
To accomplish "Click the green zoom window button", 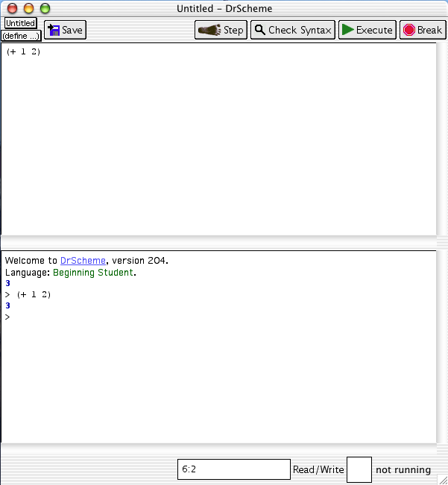I will point(45,8).
